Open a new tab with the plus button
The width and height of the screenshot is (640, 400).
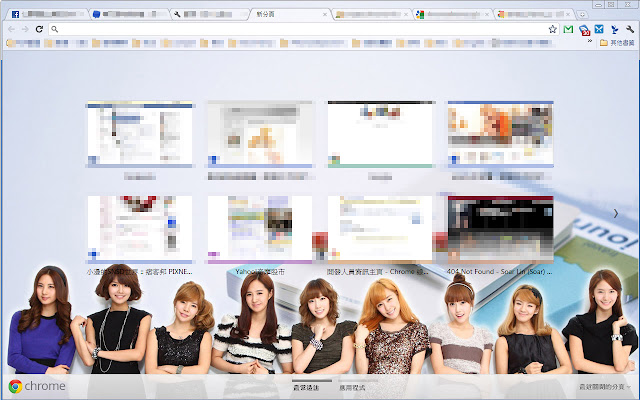pos(582,14)
